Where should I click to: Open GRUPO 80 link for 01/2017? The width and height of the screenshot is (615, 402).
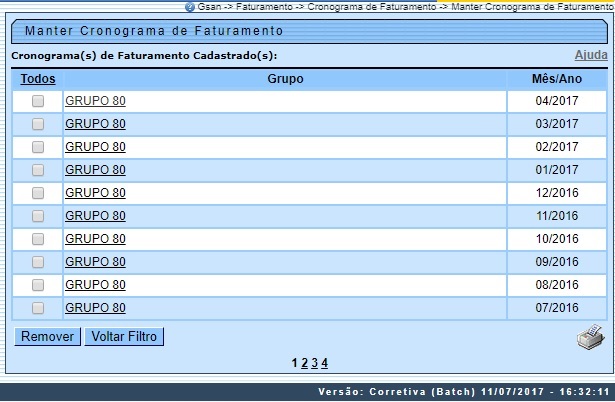(95, 170)
